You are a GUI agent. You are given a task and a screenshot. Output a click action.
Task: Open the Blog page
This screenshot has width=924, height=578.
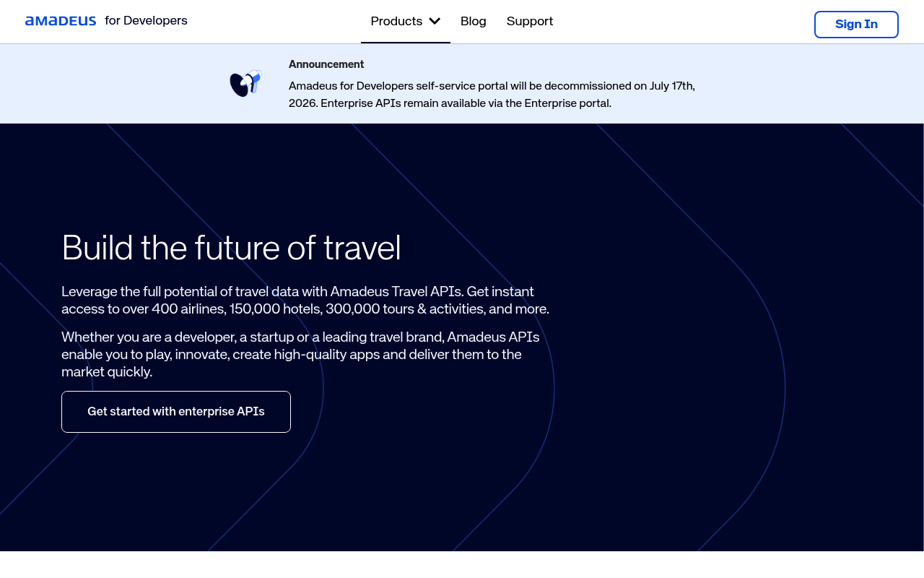pos(474,22)
